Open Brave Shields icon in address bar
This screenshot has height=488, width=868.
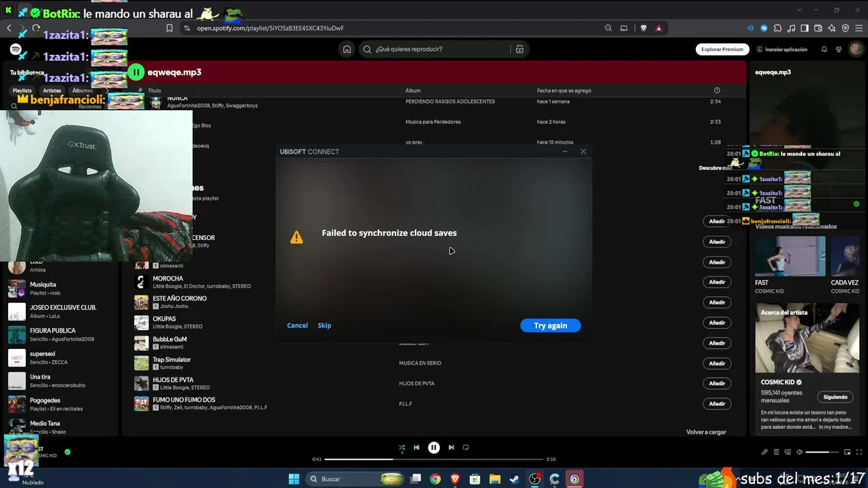tap(644, 28)
